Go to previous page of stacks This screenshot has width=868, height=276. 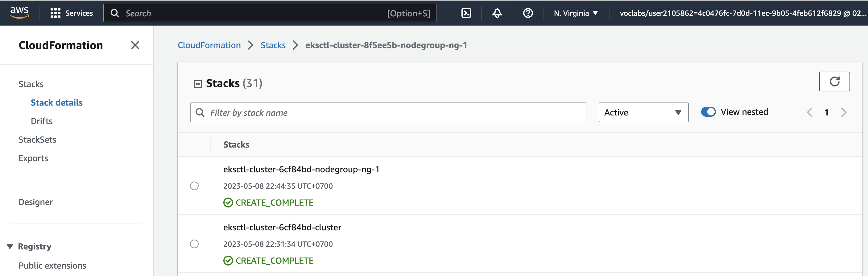(809, 112)
